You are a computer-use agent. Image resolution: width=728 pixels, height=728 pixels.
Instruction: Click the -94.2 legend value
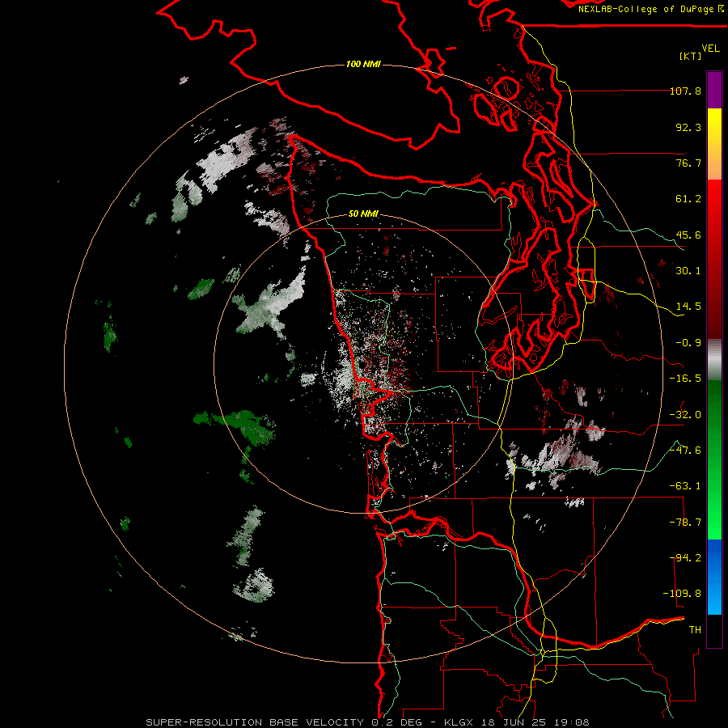(685, 558)
